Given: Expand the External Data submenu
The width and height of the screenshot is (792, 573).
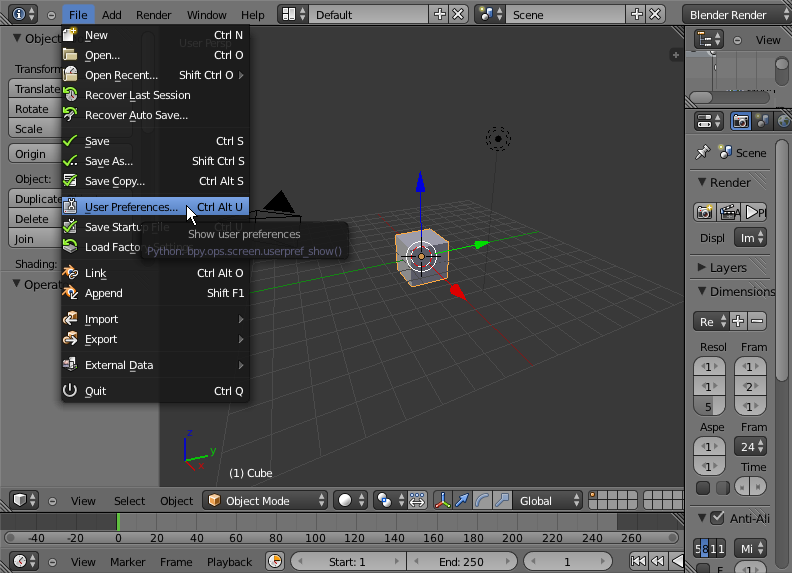Looking at the screenshot, I should click(x=156, y=365).
